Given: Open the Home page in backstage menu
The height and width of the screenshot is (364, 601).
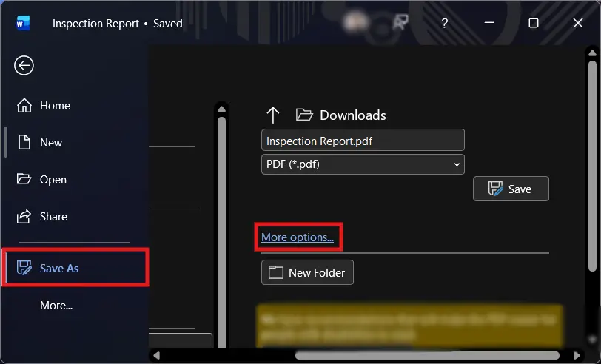Looking at the screenshot, I should (44, 105).
